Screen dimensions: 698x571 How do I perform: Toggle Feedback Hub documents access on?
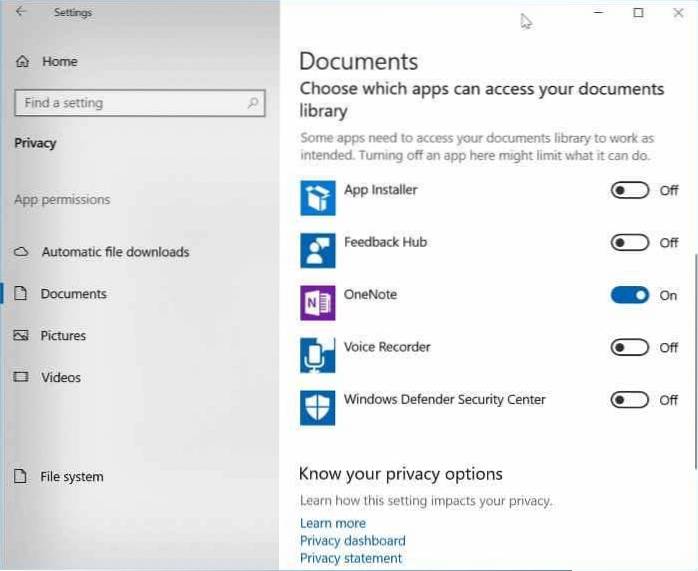tap(630, 242)
